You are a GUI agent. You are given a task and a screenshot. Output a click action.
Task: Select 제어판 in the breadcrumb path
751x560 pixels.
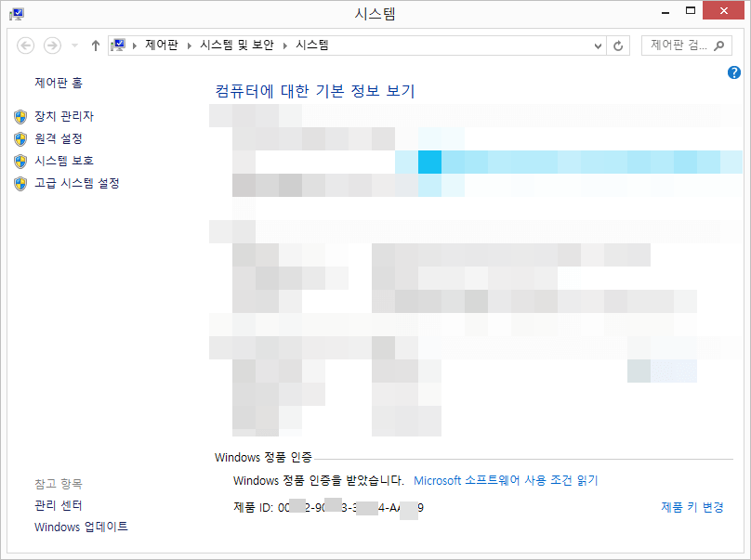click(162, 46)
